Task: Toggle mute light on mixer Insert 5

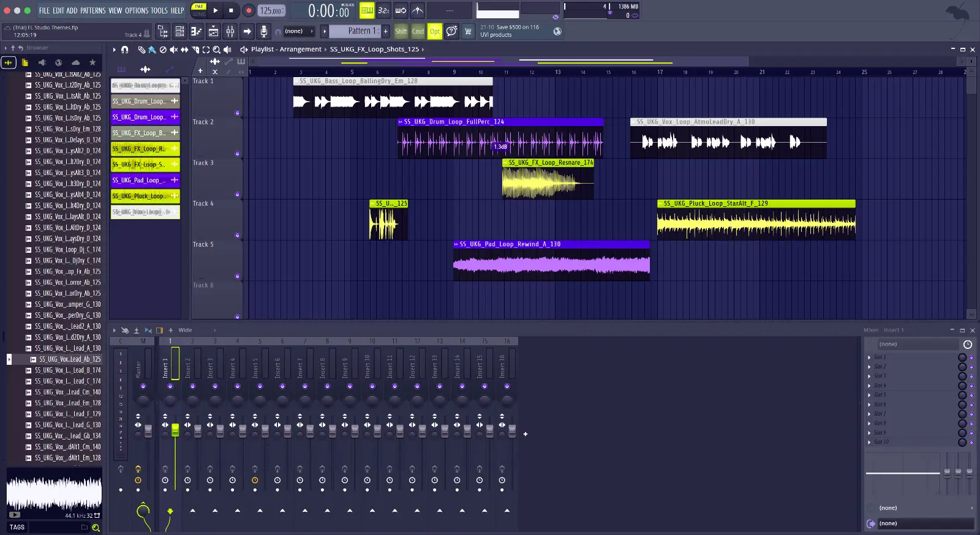Action: pos(260,386)
